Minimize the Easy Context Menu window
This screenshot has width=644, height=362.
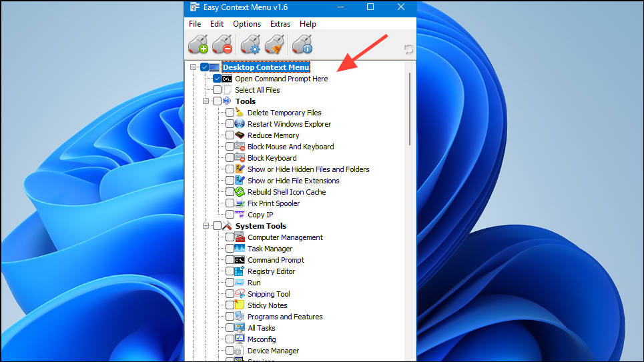340,7
